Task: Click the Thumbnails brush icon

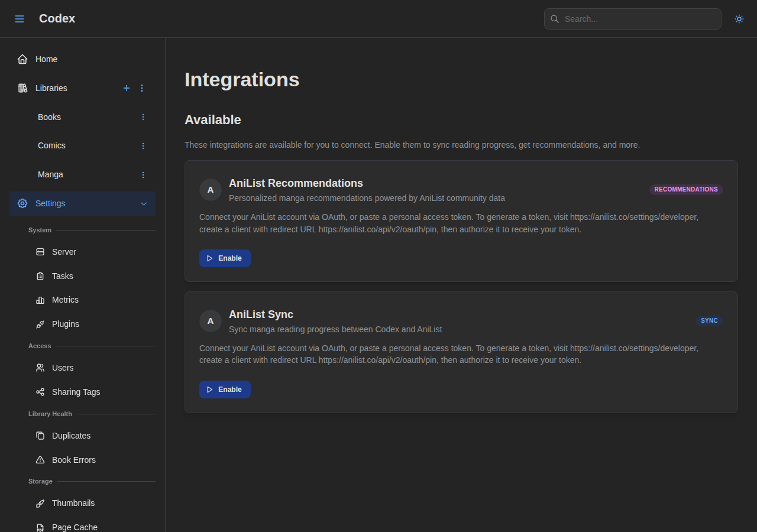Action: [x=40, y=503]
